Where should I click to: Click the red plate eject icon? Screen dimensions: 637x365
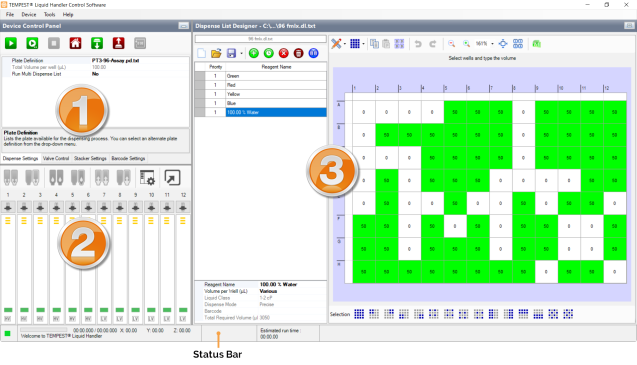pos(118,43)
